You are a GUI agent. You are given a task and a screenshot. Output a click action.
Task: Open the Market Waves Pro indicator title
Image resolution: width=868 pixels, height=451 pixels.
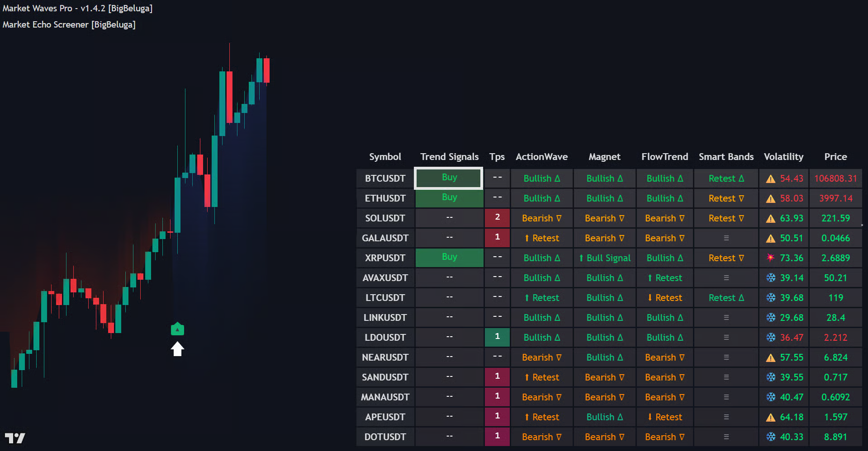click(x=77, y=9)
